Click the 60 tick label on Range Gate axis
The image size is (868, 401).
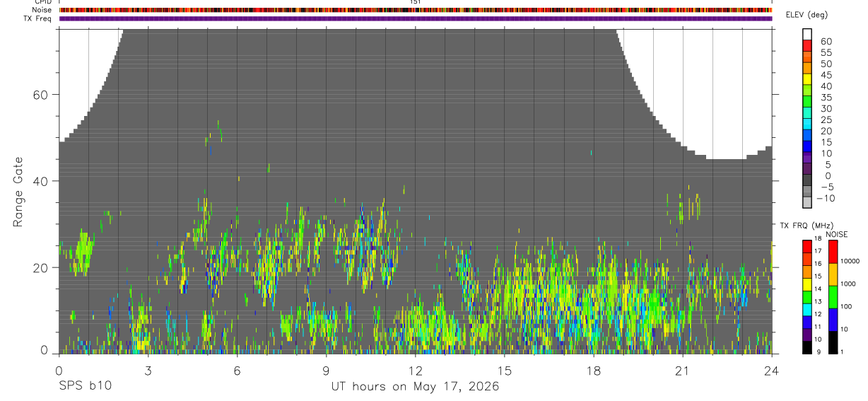coord(41,95)
